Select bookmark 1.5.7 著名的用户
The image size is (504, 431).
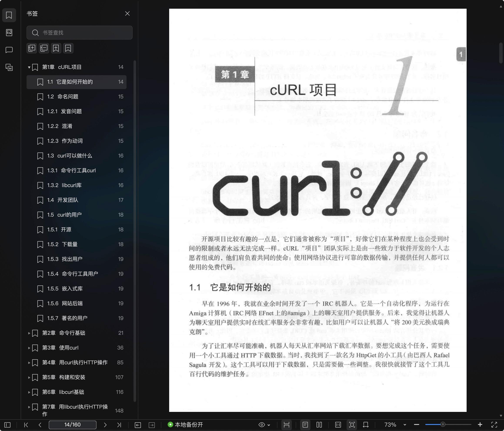76,318
